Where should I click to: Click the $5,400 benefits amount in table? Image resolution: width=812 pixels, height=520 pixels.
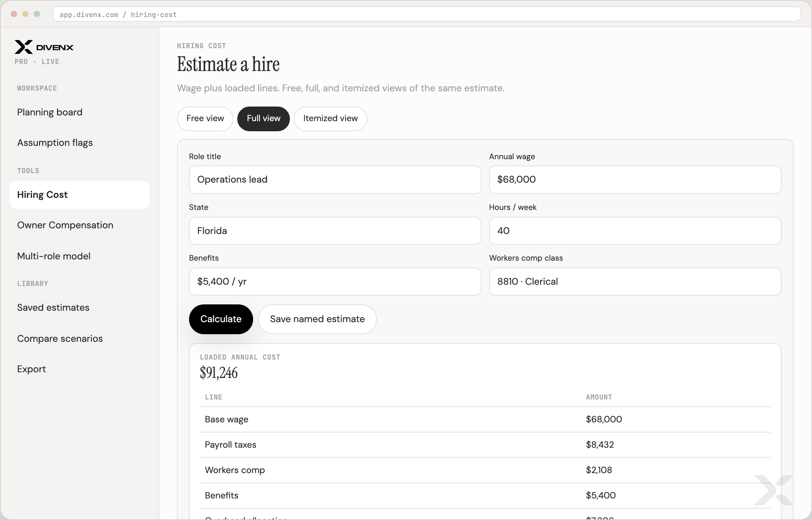coord(600,495)
